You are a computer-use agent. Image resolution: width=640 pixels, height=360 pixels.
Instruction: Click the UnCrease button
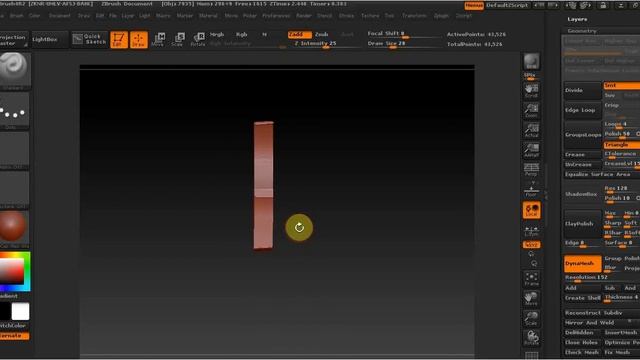pos(582,164)
